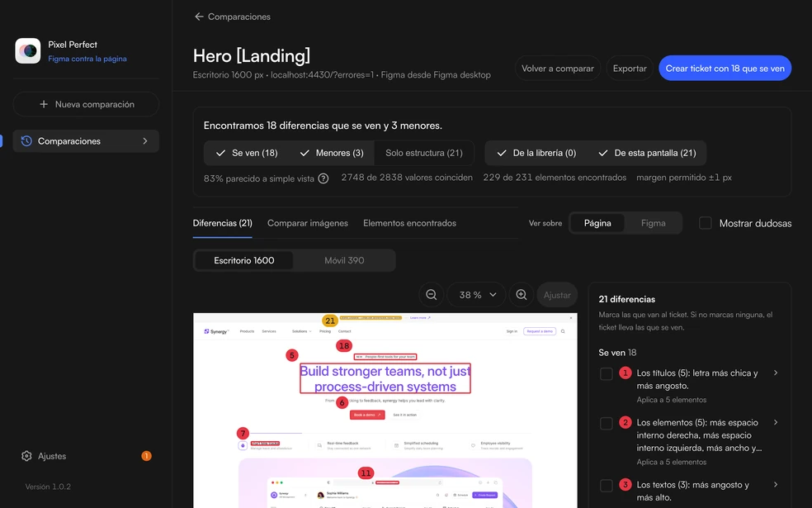Click the Volver a comparar button
The image size is (812, 508).
coord(558,68)
